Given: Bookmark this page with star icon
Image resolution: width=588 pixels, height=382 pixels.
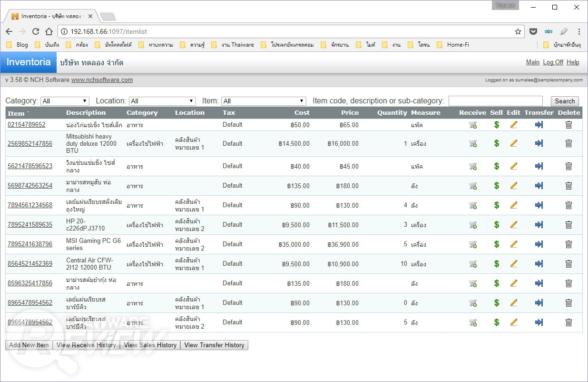Looking at the screenshot, I should coord(518,31).
